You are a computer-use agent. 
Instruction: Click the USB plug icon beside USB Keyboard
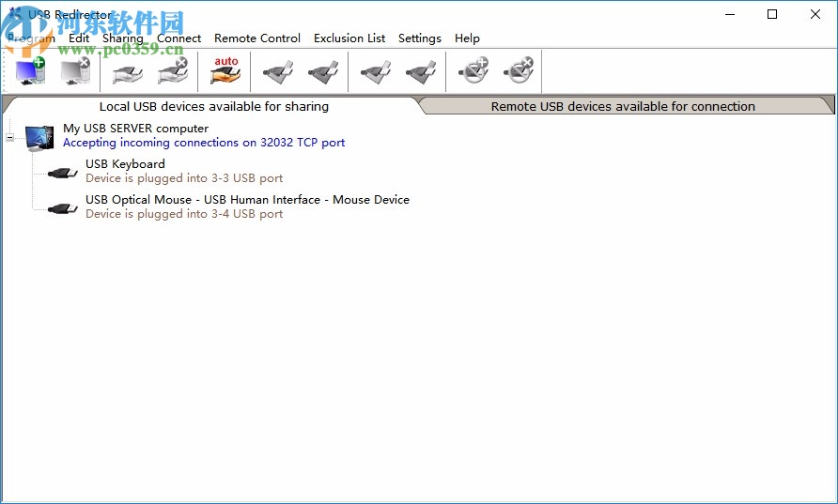[x=63, y=173]
